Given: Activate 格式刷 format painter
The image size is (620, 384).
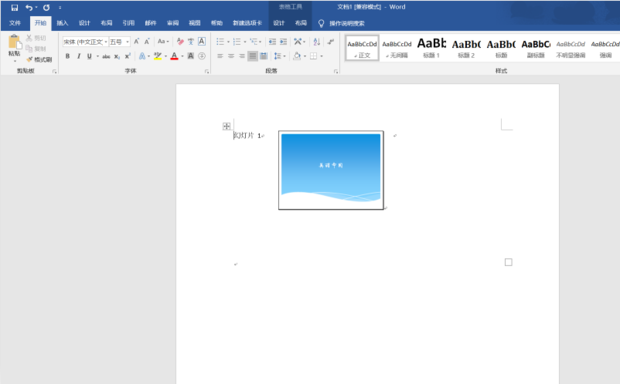Looking at the screenshot, I should [x=39, y=59].
